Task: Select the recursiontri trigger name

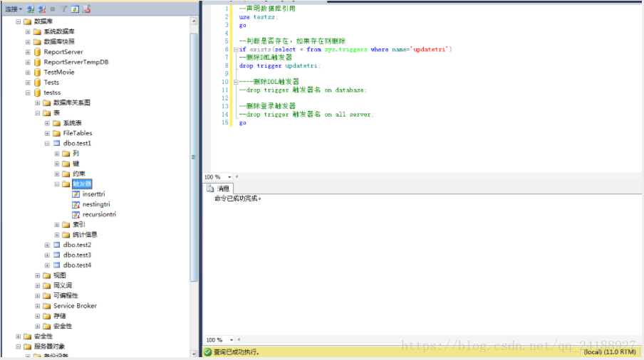Action: coord(100,214)
